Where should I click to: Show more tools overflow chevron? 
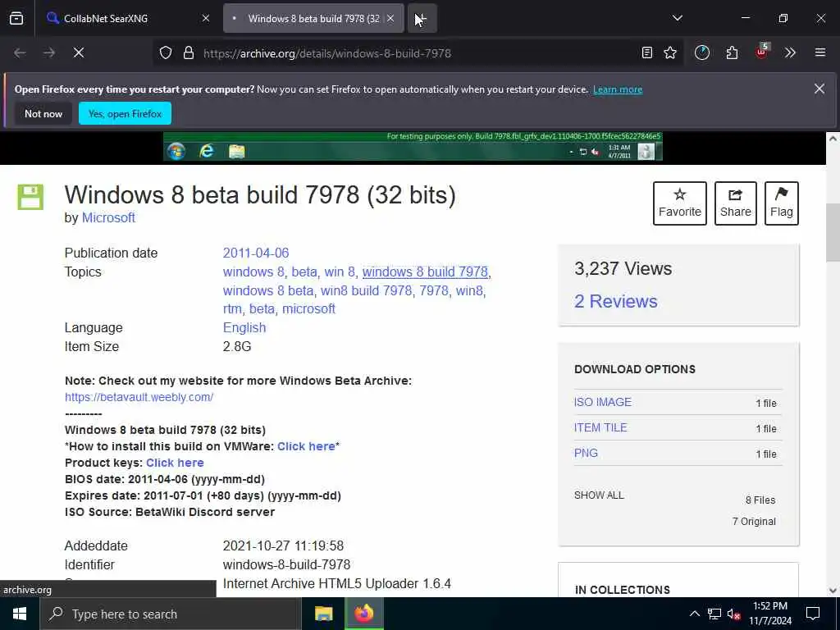click(790, 52)
